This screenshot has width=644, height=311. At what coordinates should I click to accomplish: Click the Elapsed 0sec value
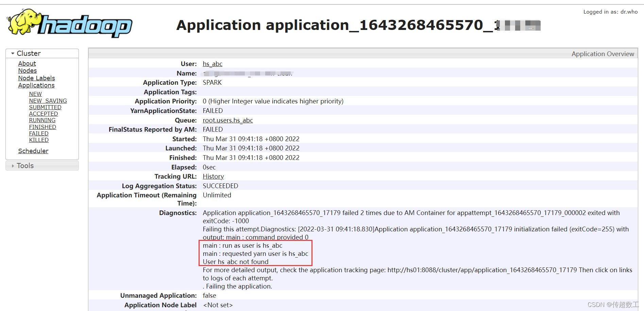pyautogui.click(x=209, y=167)
